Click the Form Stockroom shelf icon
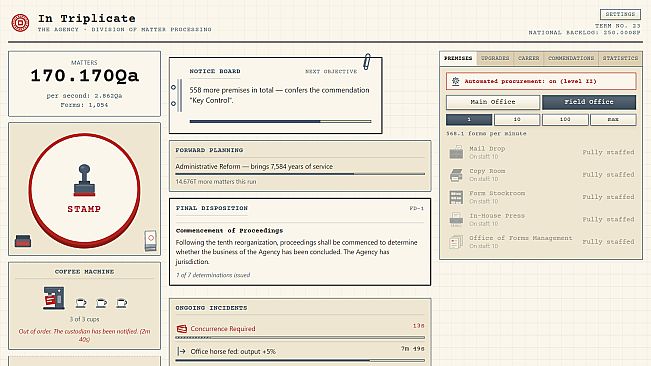The image size is (651, 366). (456, 197)
